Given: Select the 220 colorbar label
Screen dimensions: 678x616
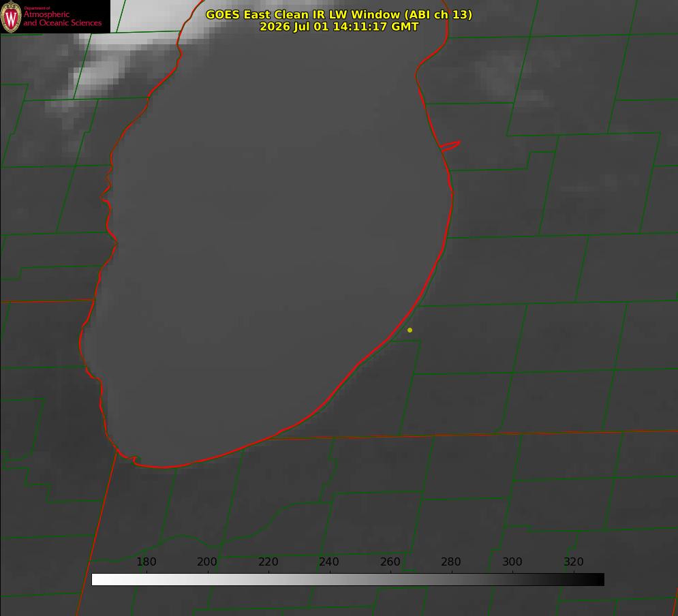Looking at the screenshot, I should pyautogui.click(x=268, y=561).
